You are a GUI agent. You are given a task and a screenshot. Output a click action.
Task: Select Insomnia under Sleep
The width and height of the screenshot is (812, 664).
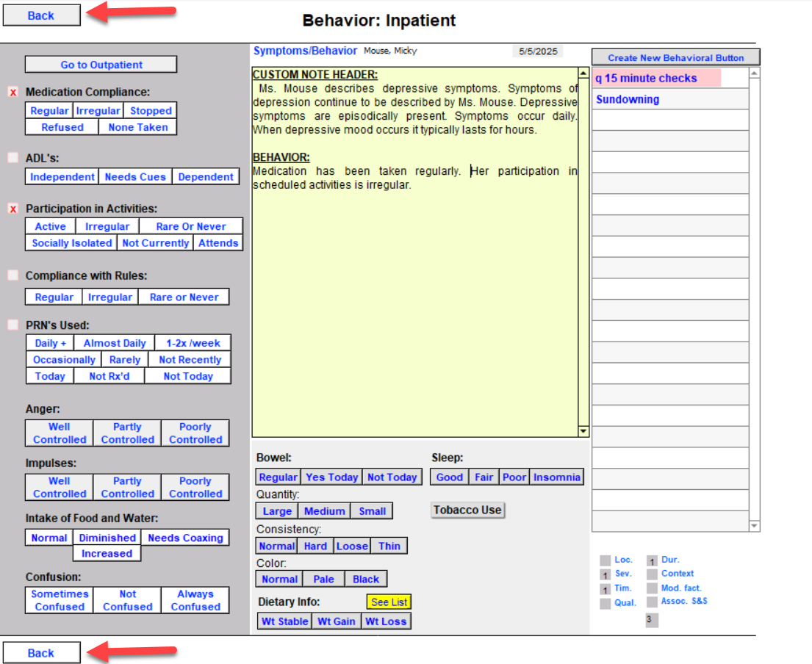point(556,477)
